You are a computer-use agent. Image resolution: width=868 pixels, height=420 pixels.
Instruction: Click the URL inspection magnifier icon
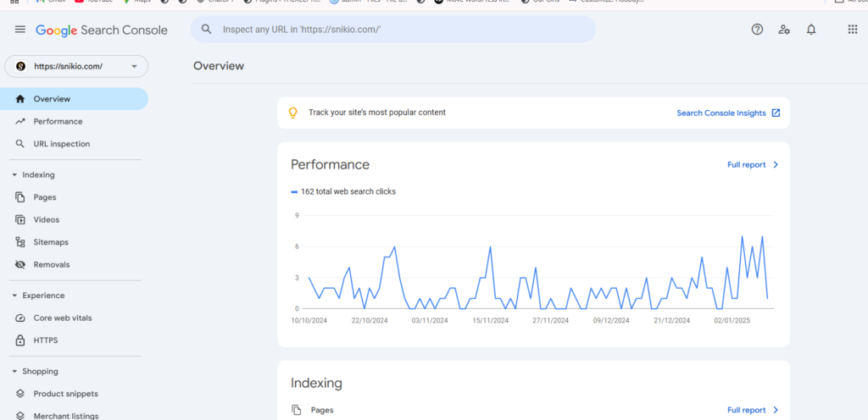[x=20, y=144]
